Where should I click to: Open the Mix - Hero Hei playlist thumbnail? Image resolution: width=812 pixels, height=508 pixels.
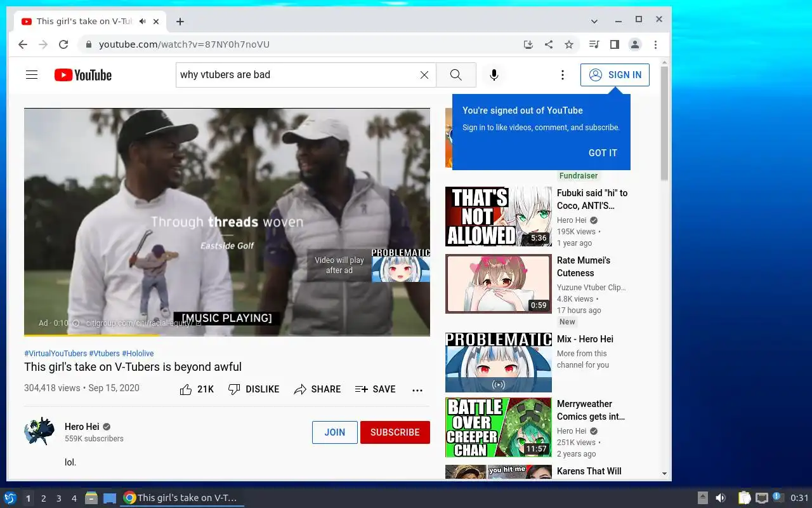coord(499,363)
